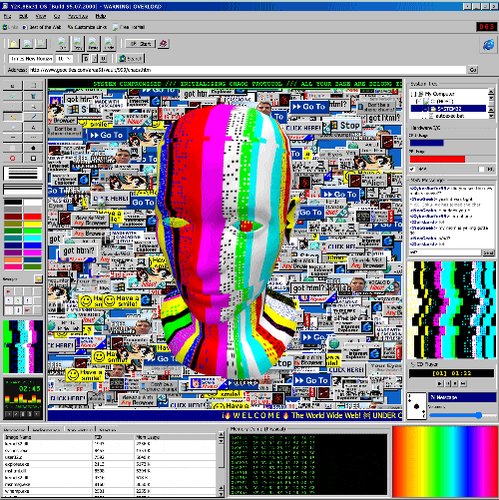Screen dimensions: 499x500
Task: Toggle the checked hardware checkbox
Action: (x=412, y=169)
